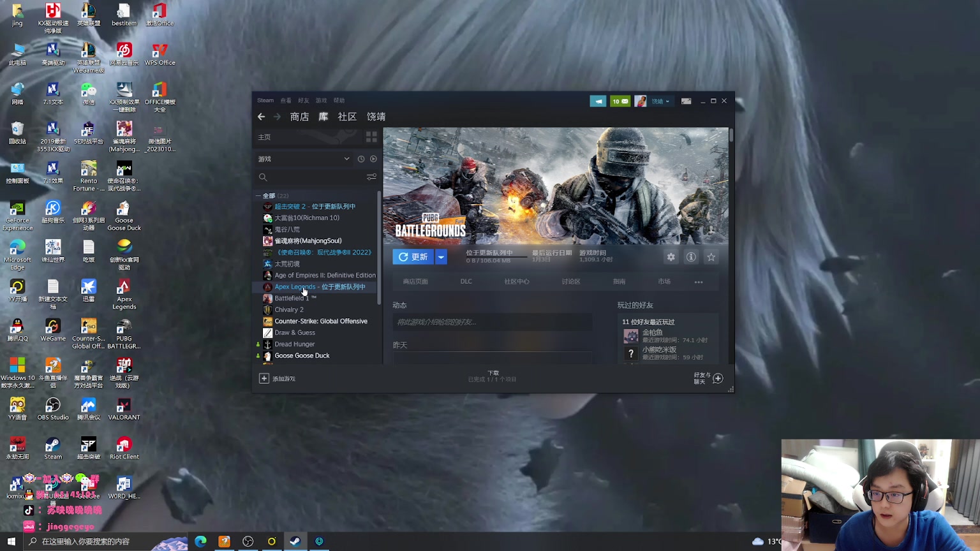Click the activity post input field
Image resolution: width=980 pixels, height=551 pixels.
point(492,322)
